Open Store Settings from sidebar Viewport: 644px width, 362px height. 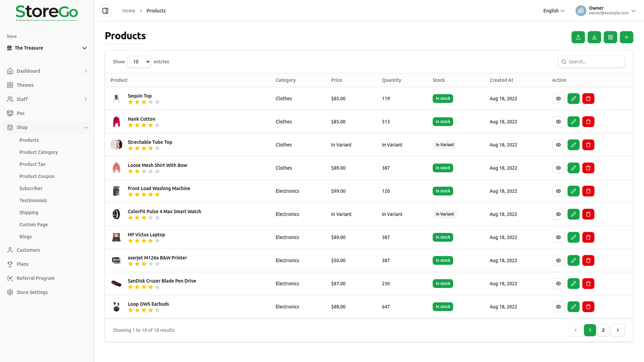tap(32, 292)
